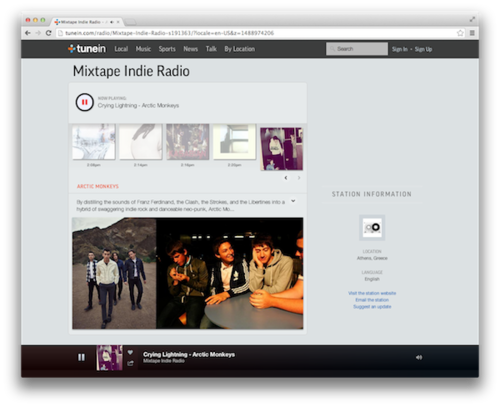This screenshot has height=407, width=500.
Task: Open the Sports section
Action: [167, 49]
